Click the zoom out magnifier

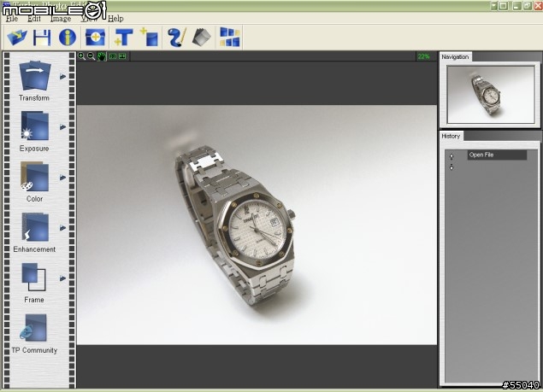91,56
